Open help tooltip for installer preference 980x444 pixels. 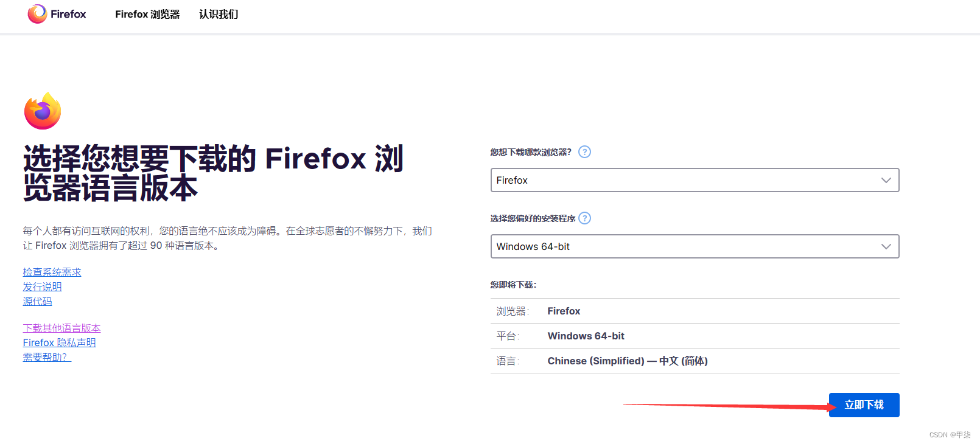click(584, 218)
